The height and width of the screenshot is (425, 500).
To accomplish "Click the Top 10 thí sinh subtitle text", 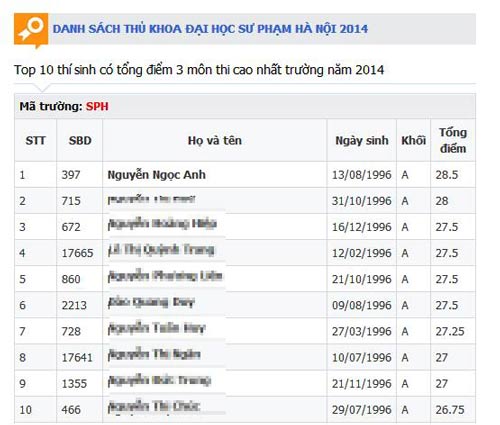I will point(199,70).
